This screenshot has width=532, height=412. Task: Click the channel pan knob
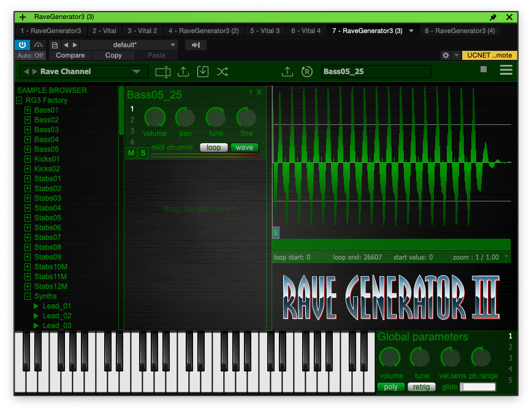click(185, 118)
